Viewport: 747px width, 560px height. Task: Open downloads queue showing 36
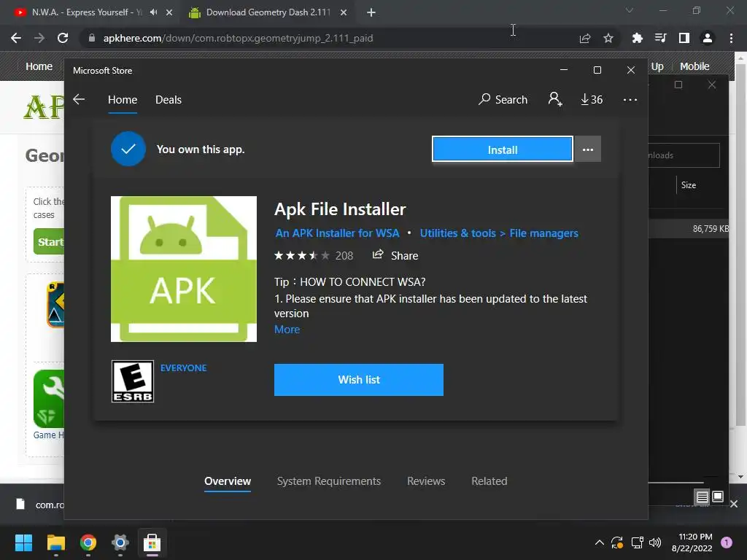592,99
